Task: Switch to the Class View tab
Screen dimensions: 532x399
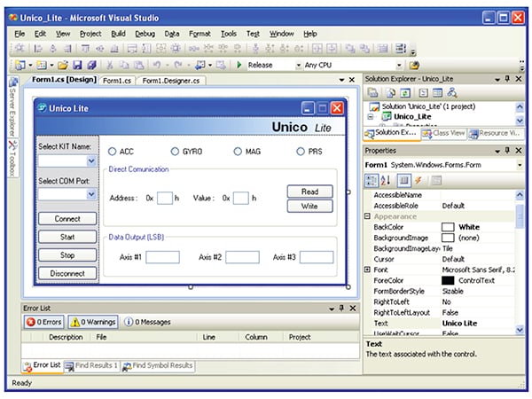Action: coord(444,133)
